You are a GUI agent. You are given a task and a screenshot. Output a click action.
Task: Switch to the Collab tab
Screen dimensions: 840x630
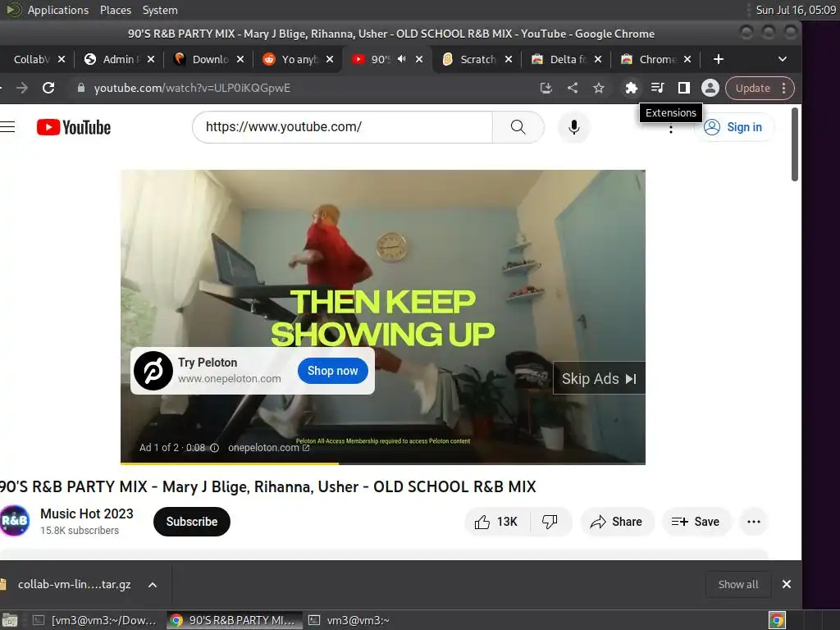pyautogui.click(x=30, y=59)
